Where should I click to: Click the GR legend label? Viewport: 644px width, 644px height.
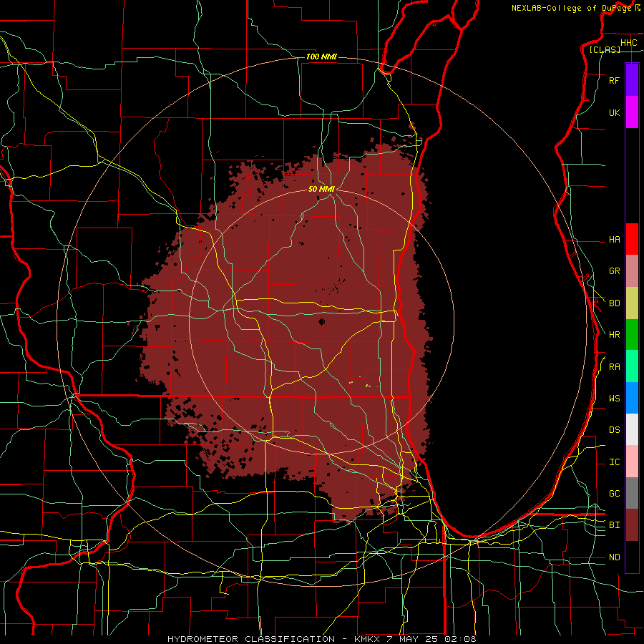(614, 271)
